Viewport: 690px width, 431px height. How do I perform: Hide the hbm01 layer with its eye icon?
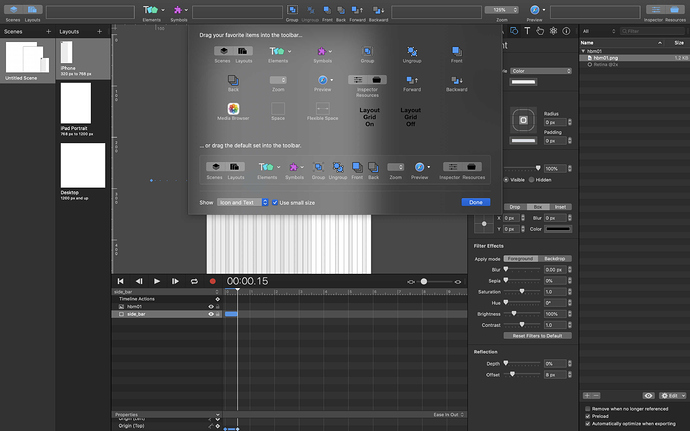pyautogui.click(x=211, y=306)
